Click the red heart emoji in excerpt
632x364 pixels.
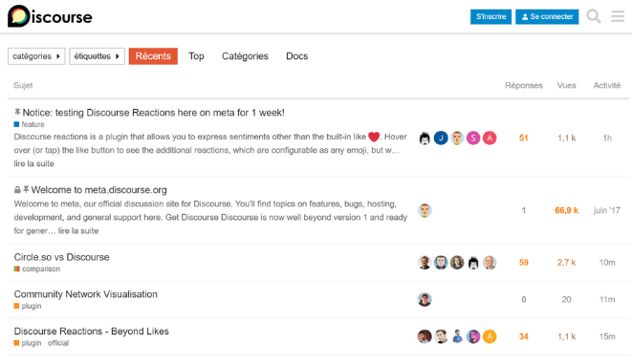(374, 137)
